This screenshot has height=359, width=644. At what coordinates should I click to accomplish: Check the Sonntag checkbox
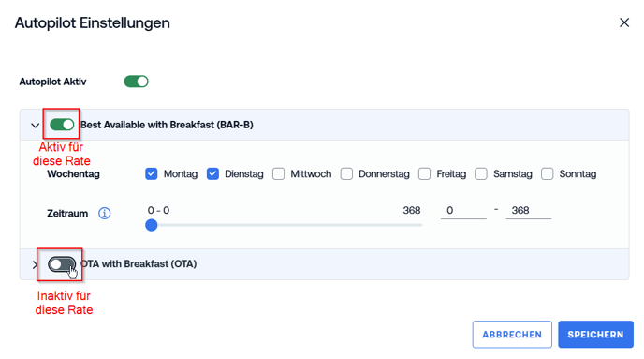click(x=547, y=174)
